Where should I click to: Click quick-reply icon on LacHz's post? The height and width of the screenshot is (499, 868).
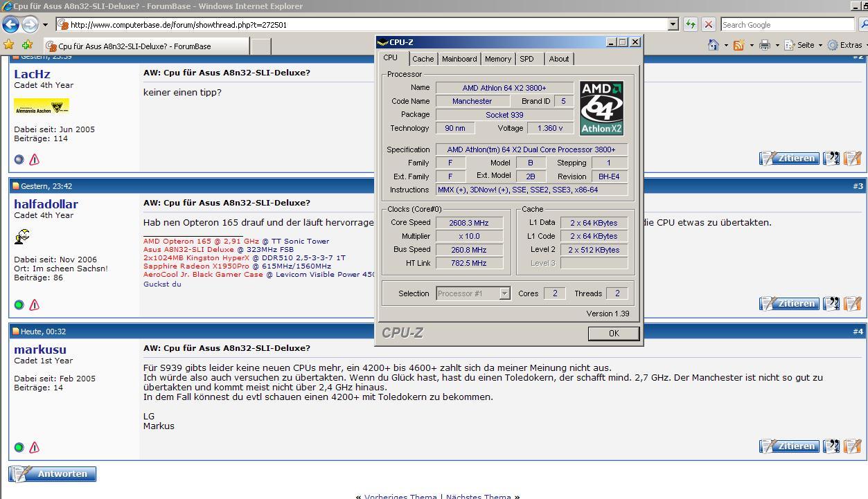[x=853, y=158]
